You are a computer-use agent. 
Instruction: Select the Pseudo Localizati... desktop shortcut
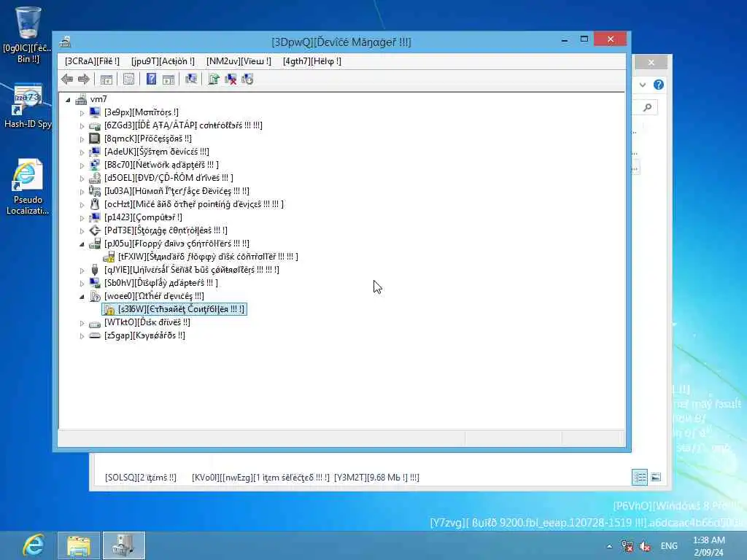pos(28,187)
